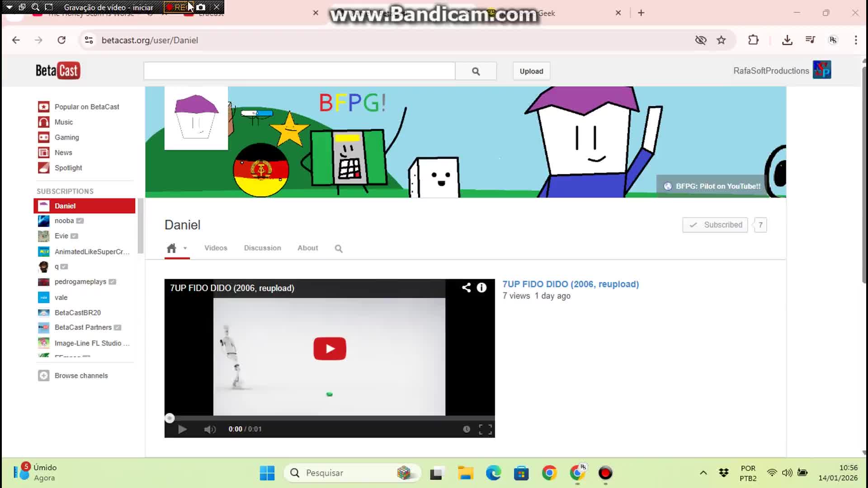Open RafaSoftProductions account avatar
868x488 pixels.
click(822, 70)
